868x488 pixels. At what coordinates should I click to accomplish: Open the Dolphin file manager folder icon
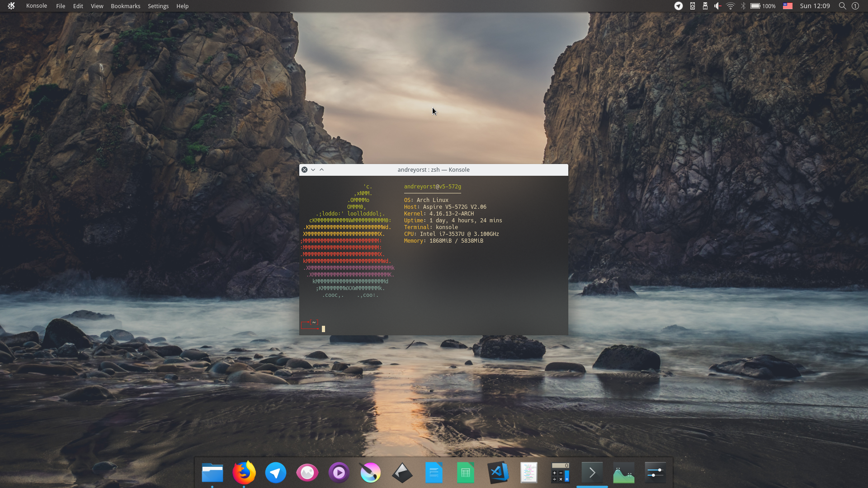212,473
